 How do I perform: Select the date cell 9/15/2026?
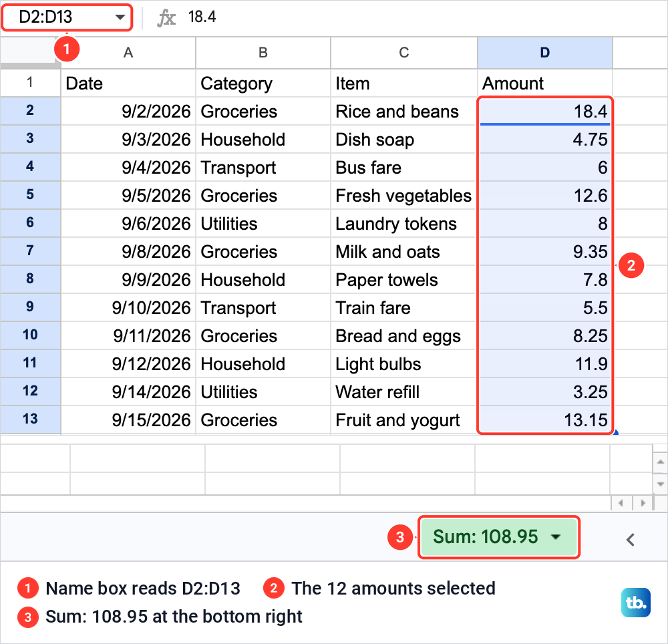tap(128, 420)
